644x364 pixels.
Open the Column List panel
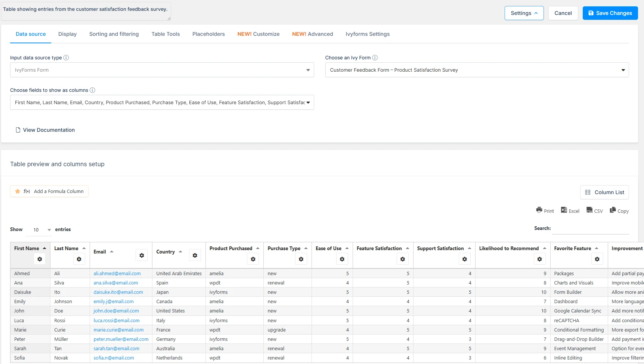pyautogui.click(x=604, y=192)
